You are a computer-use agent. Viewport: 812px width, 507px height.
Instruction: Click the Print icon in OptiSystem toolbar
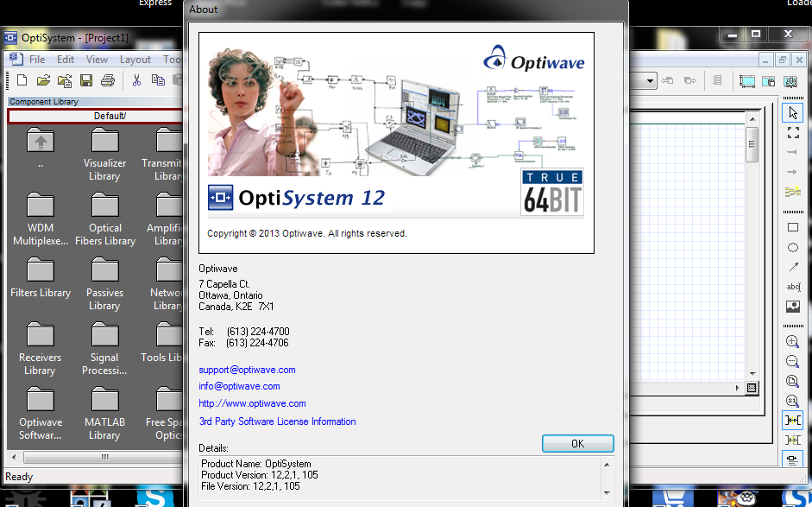coord(108,80)
